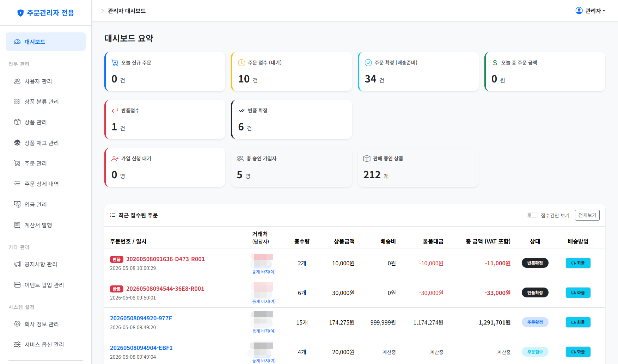Click 화물 button in order D473-R001 row
The width and height of the screenshot is (618, 364).
pyautogui.click(x=578, y=263)
